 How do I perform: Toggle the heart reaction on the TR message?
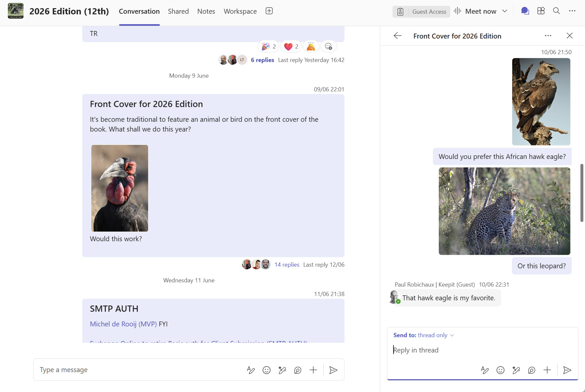click(290, 46)
